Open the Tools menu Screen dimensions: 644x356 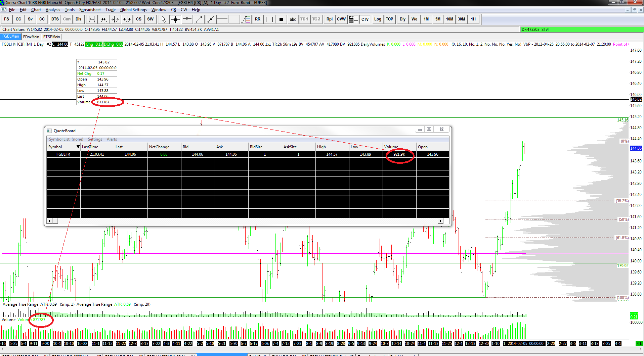(x=70, y=10)
